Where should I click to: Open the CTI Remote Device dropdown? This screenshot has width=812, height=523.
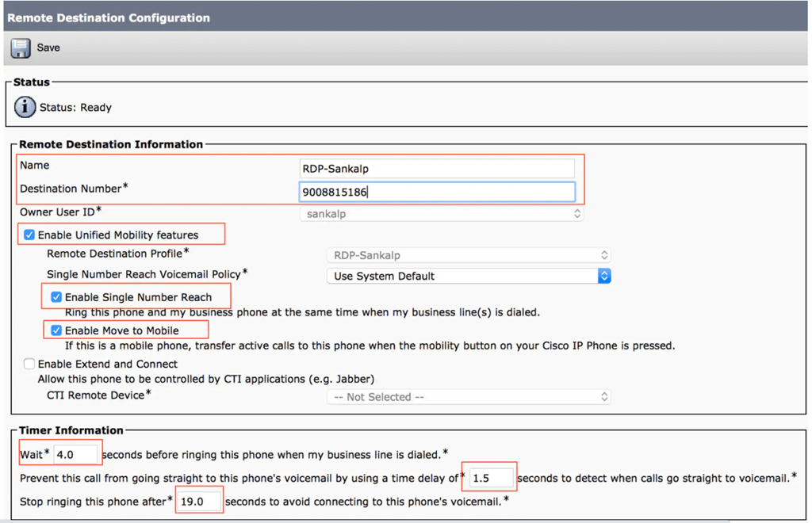point(469,397)
